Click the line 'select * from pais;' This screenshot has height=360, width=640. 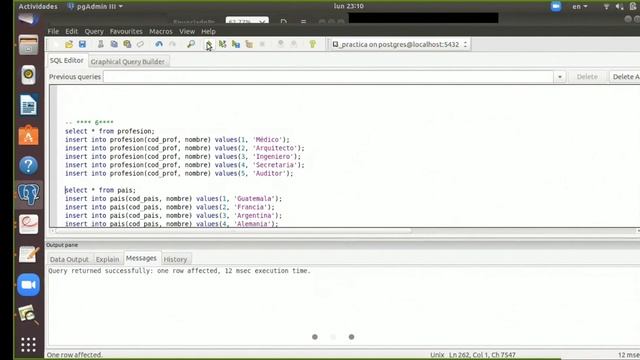pos(100,190)
